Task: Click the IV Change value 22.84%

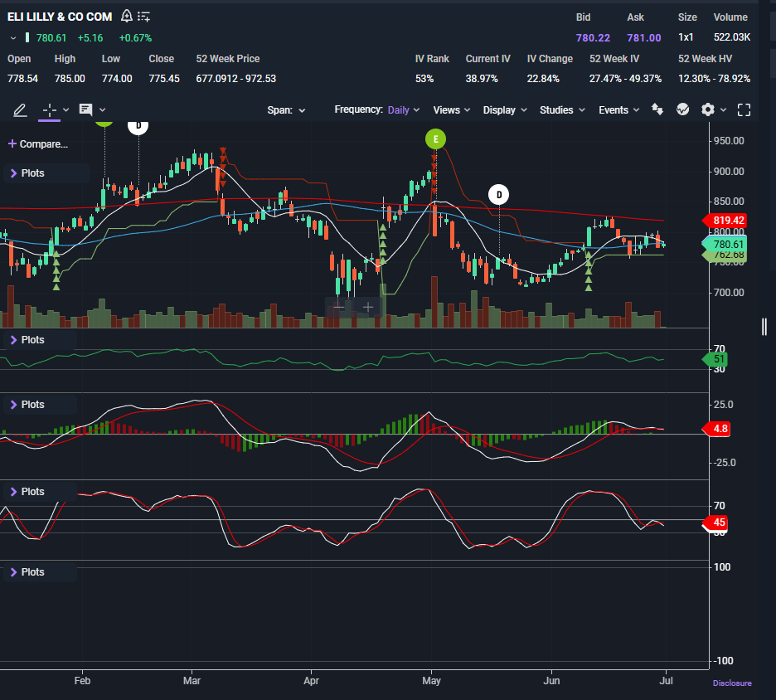Action: (543, 79)
